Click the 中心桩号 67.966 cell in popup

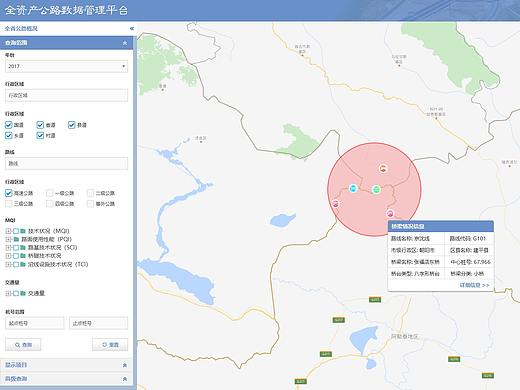tap(470, 262)
